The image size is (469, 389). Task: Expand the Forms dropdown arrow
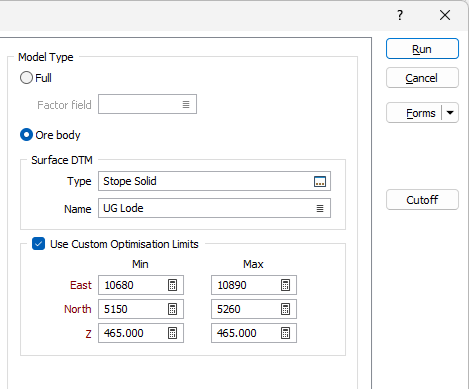pos(450,113)
